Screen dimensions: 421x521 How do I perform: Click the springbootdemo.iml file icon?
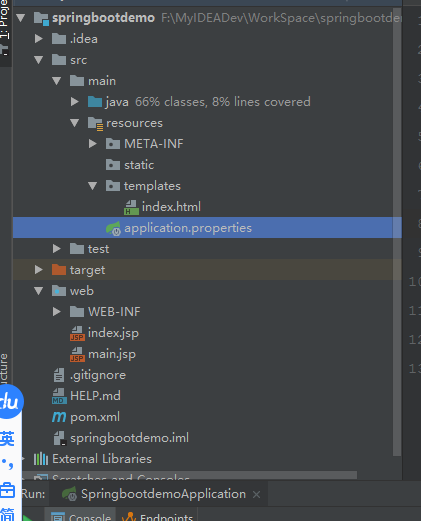pos(60,438)
